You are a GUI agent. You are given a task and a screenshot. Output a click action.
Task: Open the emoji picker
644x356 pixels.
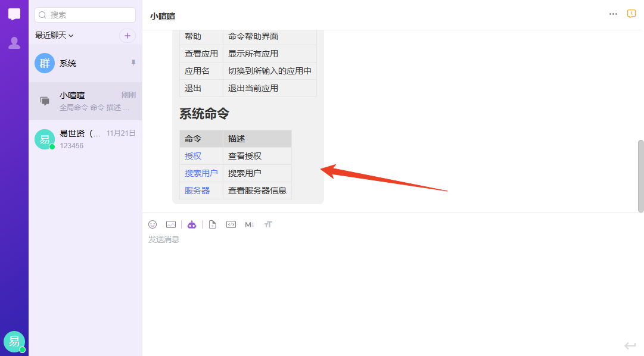click(x=153, y=224)
